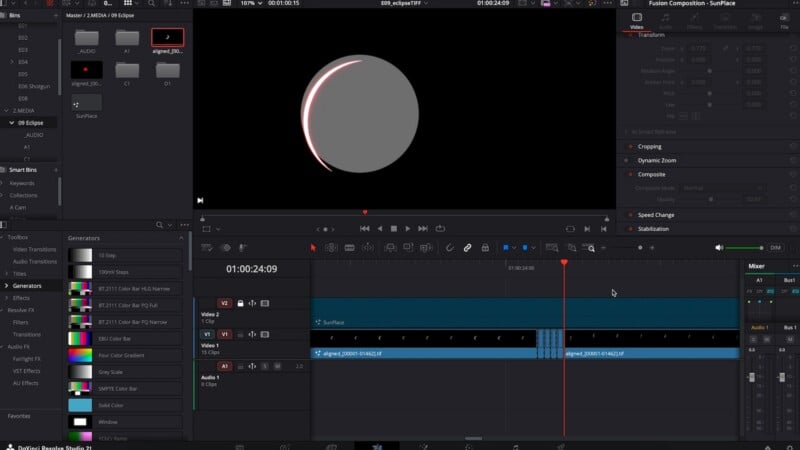Jump to last frame in viewer transport
800x450 pixels.
(x=423, y=229)
